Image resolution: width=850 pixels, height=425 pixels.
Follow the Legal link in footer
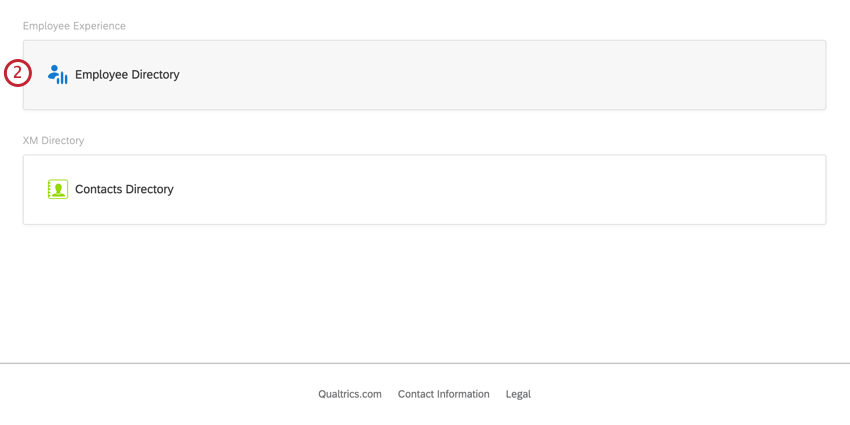pyautogui.click(x=518, y=394)
